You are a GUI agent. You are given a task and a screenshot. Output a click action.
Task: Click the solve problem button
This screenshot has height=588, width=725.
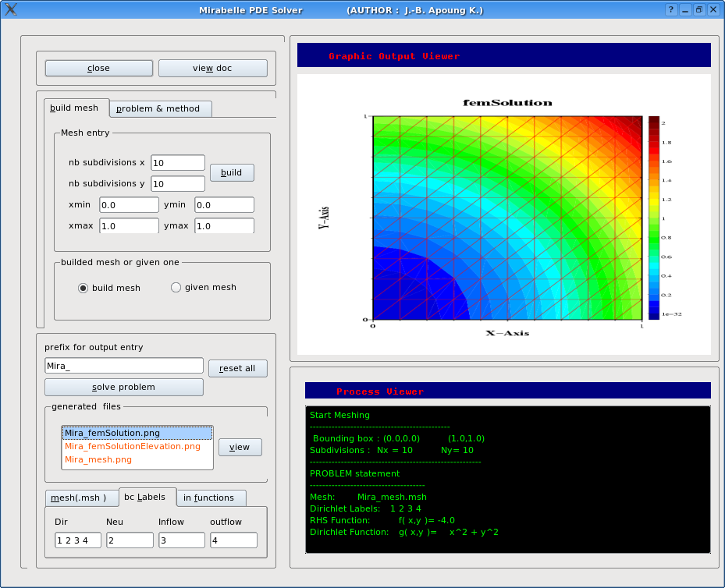tap(123, 387)
